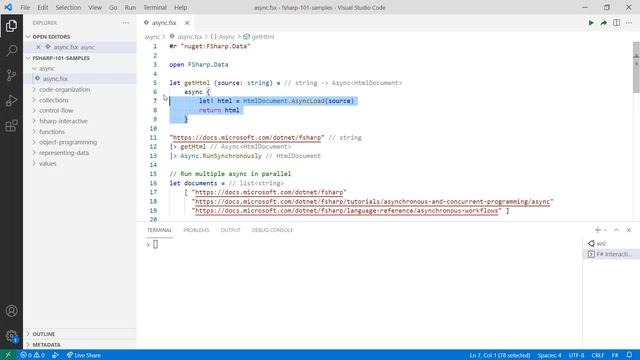Click the editor vertical scrollbar

point(636,67)
